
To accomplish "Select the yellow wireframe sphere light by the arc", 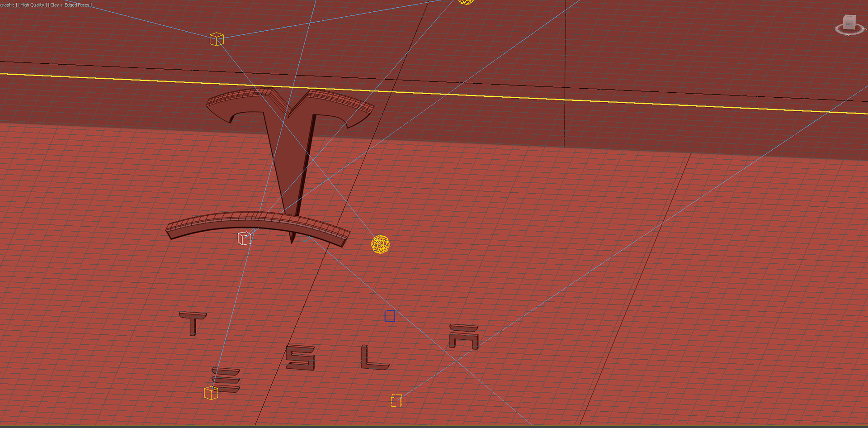I will pos(380,244).
